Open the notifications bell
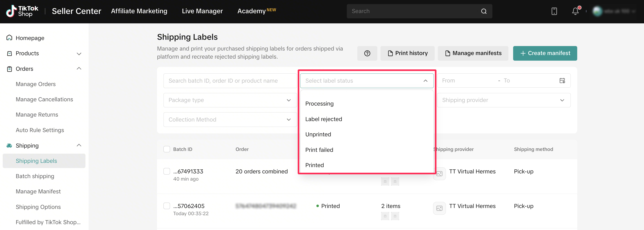 point(575,11)
